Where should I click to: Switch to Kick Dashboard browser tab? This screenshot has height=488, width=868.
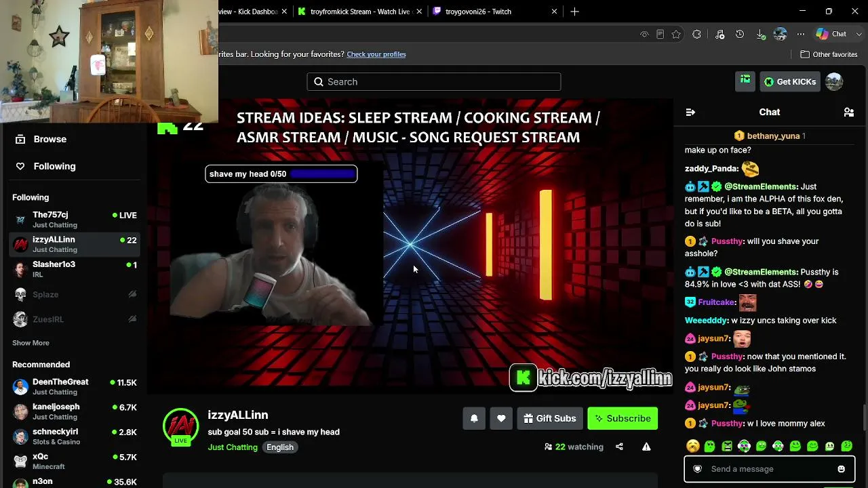point(248,12)
